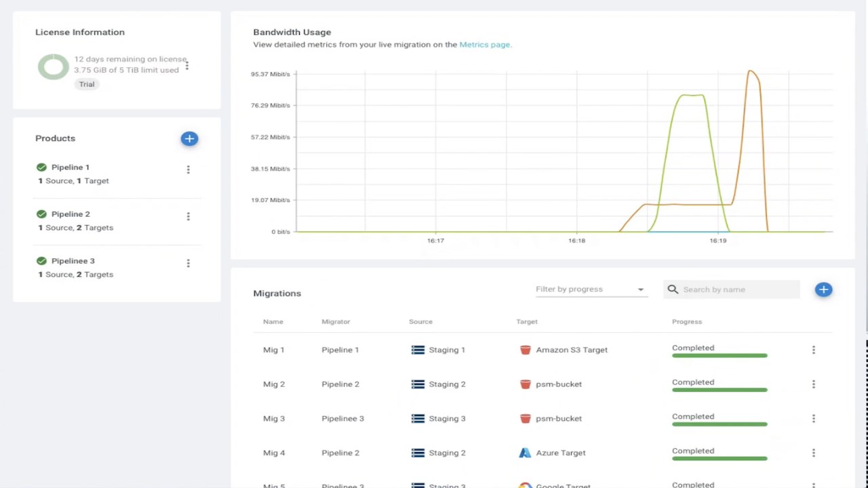This screenshot has height=488, width=868.
Task: Sort migrations by the Progress column header
Action: pos(687,322)
